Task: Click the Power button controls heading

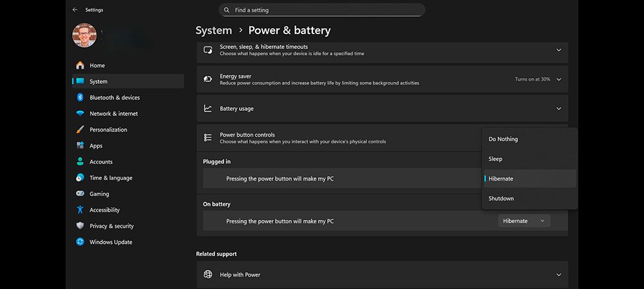Action: [247, 135]
